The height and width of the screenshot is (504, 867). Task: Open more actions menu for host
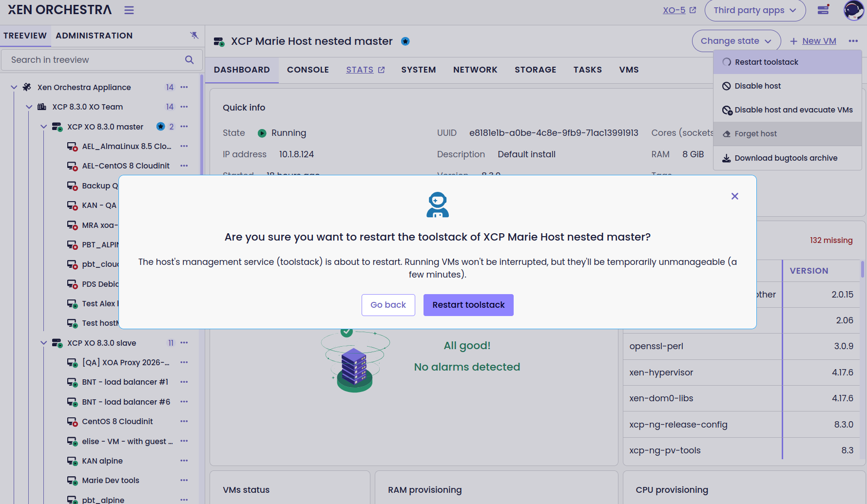pyautogui.click(x=853, y=41)
